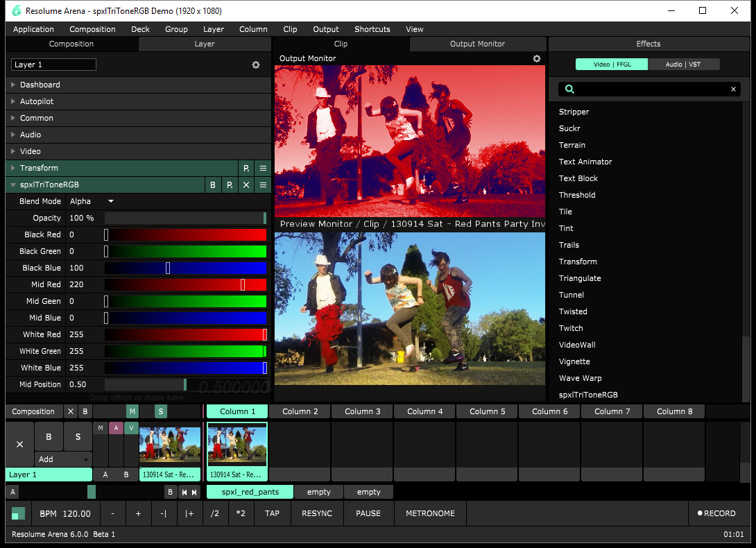Click the METRONOME button
The image size is (756, 548).
[430, 513]
